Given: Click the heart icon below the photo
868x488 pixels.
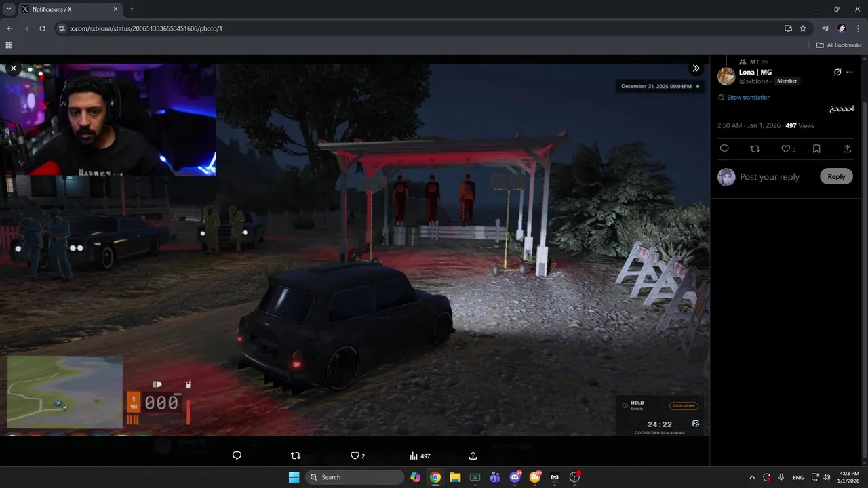Looking at the screenshot, I should (354, 455).
